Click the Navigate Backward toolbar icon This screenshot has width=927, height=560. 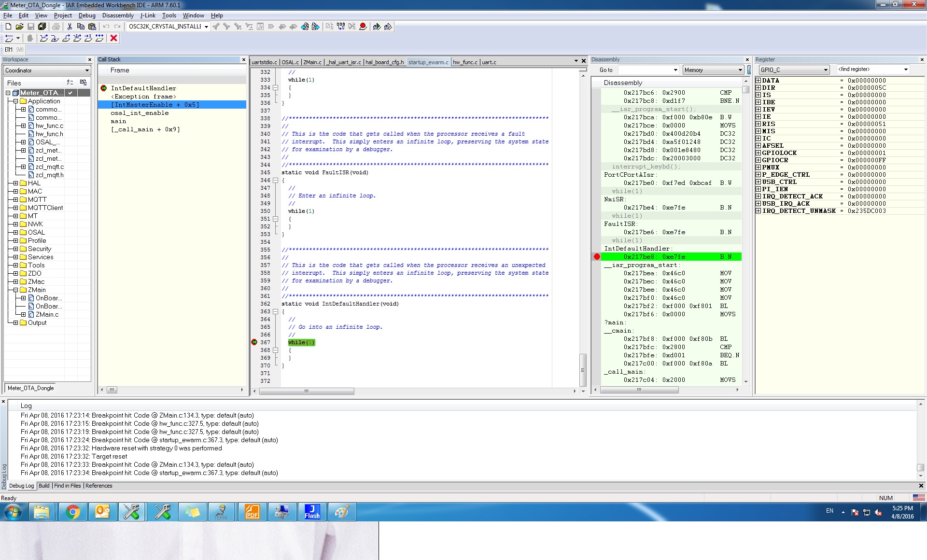pos(305,27)
